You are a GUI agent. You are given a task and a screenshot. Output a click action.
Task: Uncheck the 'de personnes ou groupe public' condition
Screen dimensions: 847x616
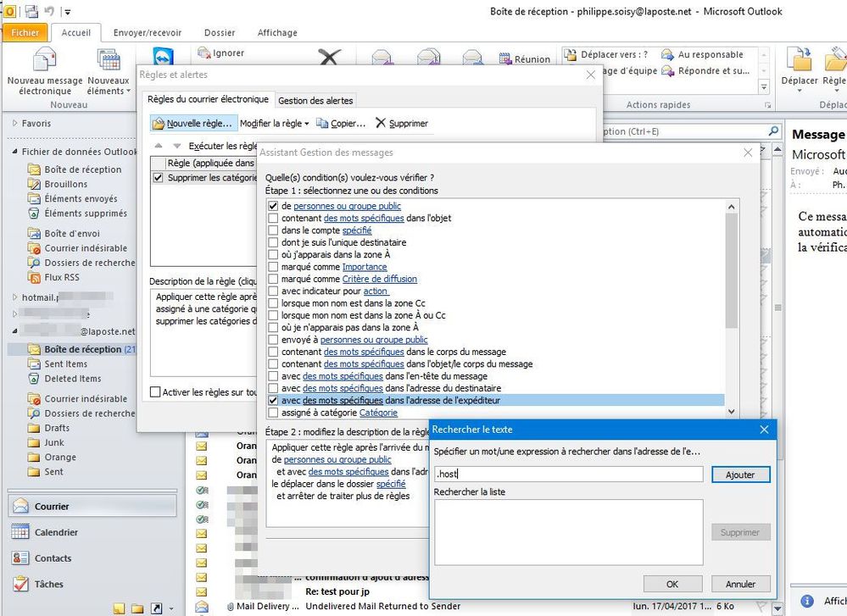pos(273,206)
